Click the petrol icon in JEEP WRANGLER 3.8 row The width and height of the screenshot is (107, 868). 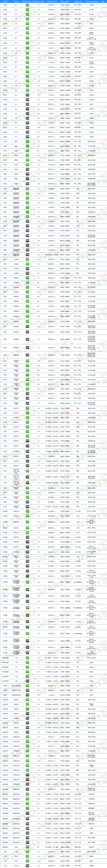coord(28,686)
